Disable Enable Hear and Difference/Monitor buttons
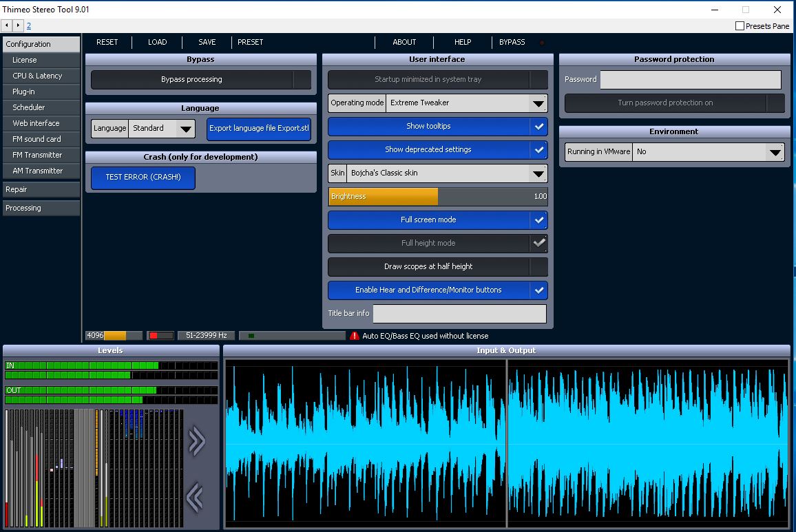The width and height of the screenshot is (796, 532). pyautogui.click(x=438, y=290)
